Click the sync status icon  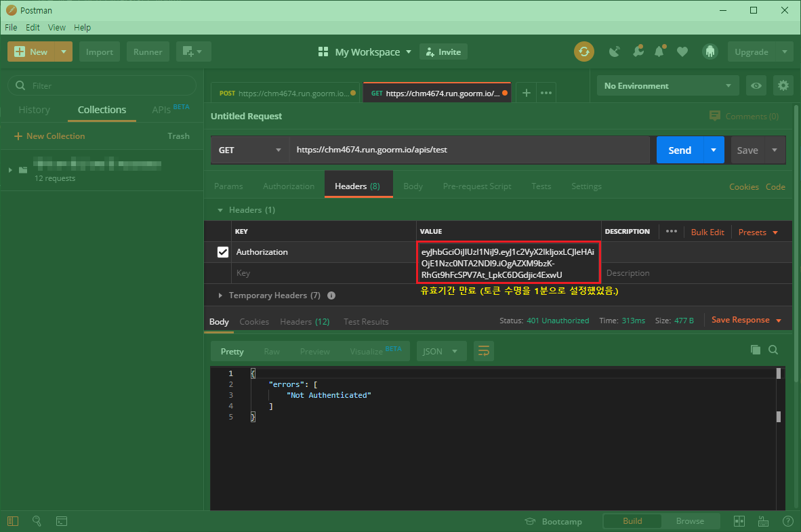584,52
